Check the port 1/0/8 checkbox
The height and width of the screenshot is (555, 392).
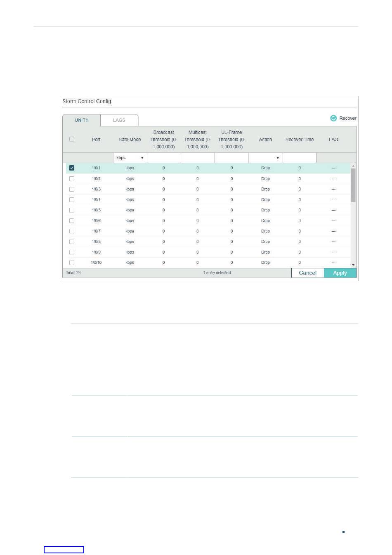[x=72, y=242]
